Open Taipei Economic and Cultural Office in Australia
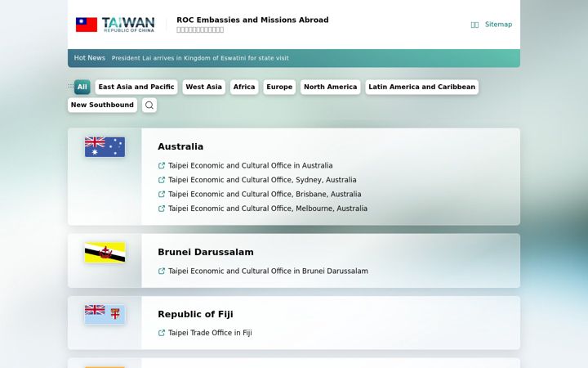The image size is (588, 368). (250, 165)
